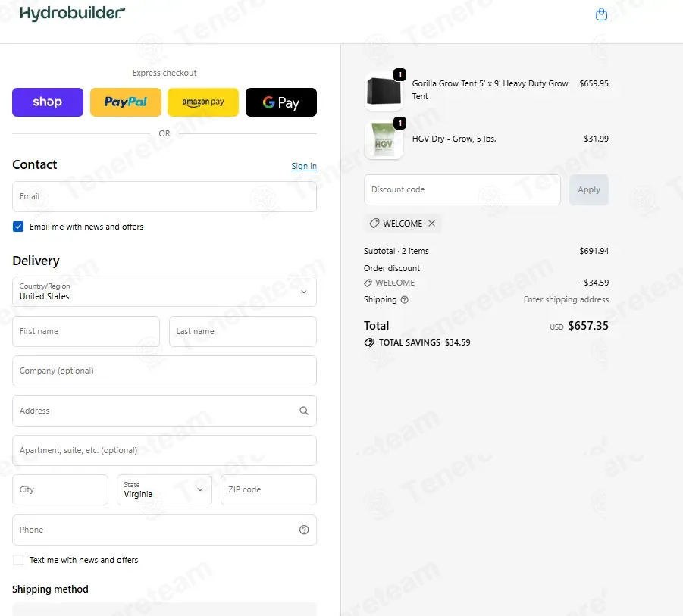
Task: Pay using Google Pay
Action: [281, 102]
